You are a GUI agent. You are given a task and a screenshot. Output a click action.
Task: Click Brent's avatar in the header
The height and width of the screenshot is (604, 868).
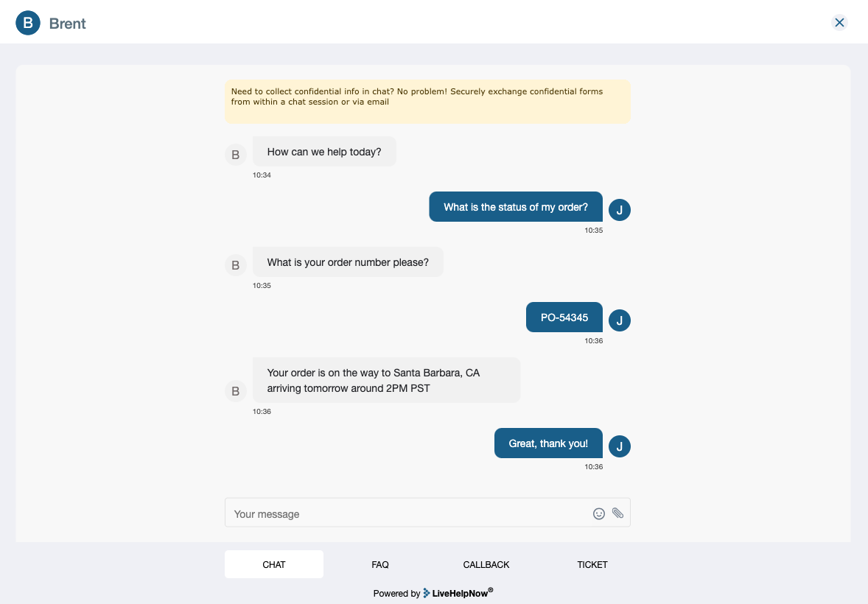[28, 23]
